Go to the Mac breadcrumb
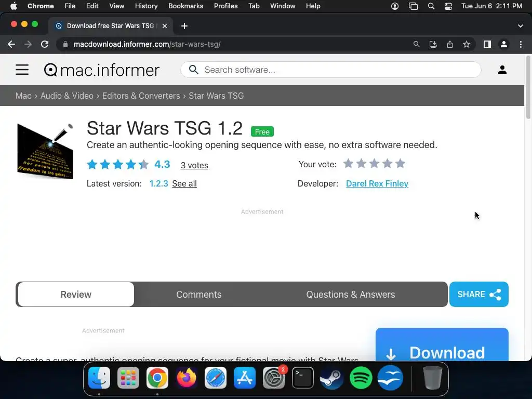 23,96
